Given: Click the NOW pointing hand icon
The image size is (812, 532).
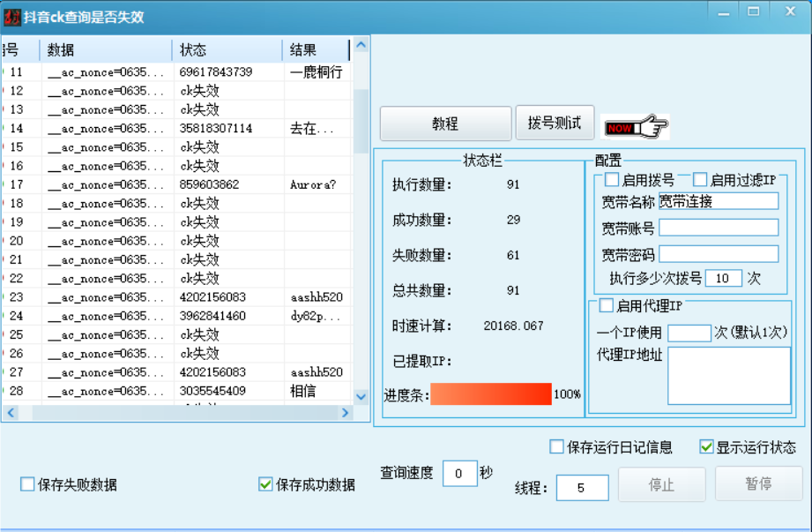Looking at the screenshot, I should (x=635, y=127).
